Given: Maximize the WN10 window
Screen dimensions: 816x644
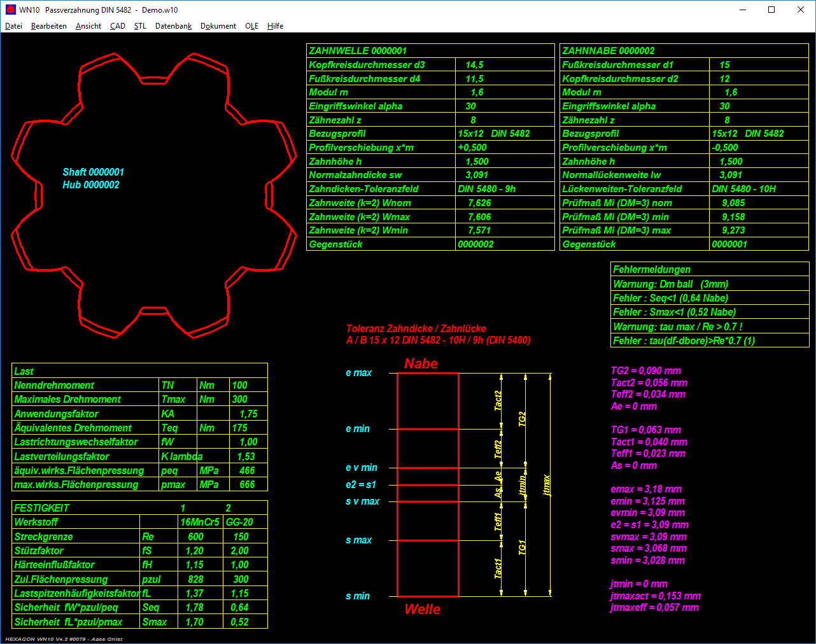Looking at the screenshot, I should point(771,10).
